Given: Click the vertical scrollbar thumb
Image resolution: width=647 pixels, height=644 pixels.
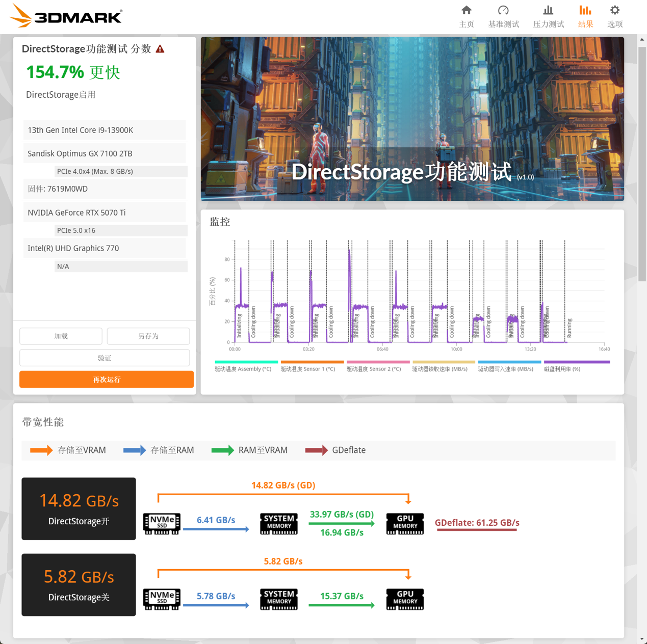Looking at the screenshot, I should (642, 163).
